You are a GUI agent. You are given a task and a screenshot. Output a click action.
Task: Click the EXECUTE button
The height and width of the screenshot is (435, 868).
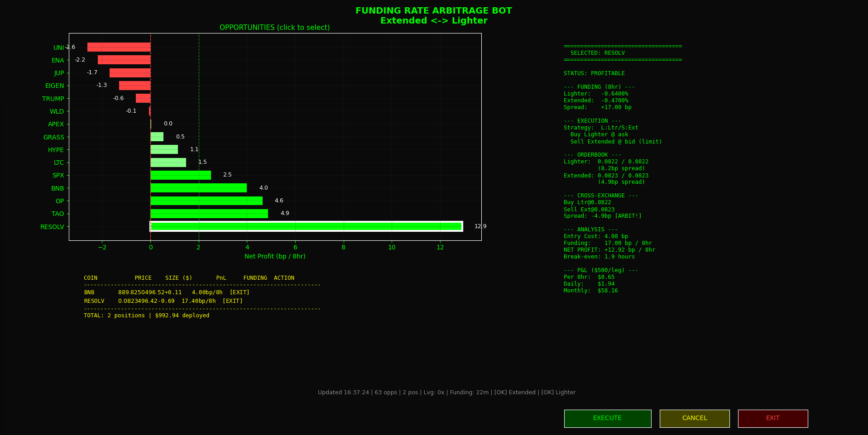coord(608,418)
